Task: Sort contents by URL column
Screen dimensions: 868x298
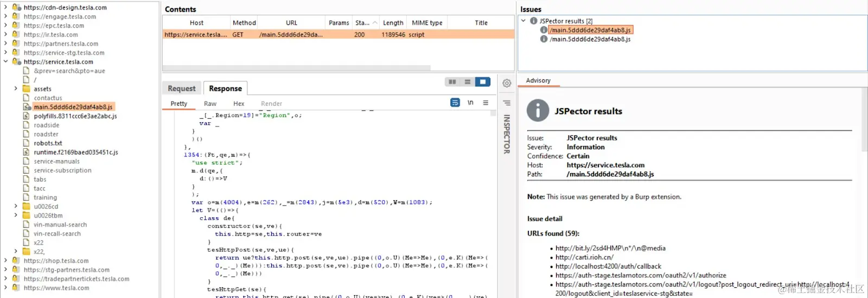Action: [292, 23]
